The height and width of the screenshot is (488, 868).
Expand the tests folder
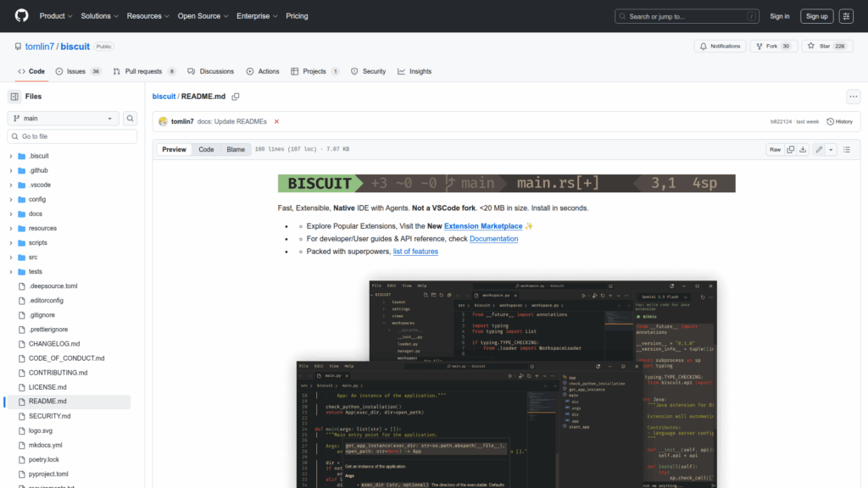10,272
